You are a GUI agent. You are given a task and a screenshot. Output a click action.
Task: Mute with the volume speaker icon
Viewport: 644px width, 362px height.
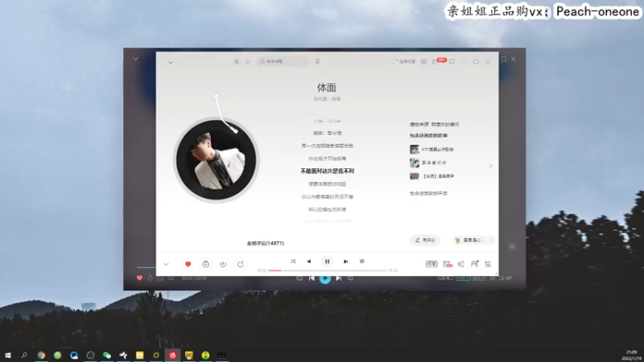(x=460, y=265)
